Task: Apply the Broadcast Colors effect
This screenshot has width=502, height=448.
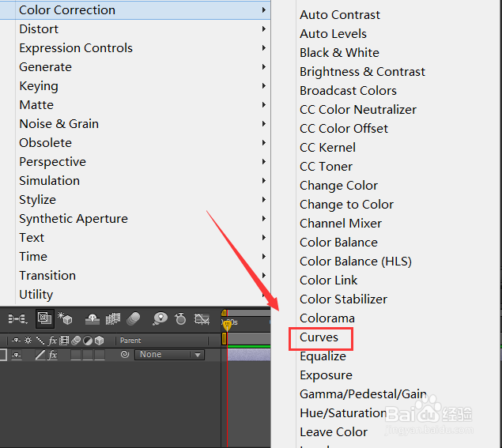Action: tap(348, 91)
